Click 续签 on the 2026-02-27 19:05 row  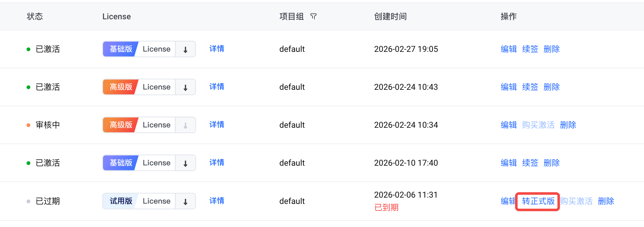[x=530, y=49]
